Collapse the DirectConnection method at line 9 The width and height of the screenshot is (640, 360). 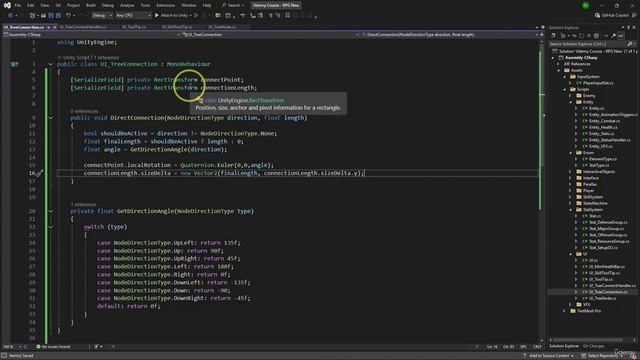click(x=51, y=118)
